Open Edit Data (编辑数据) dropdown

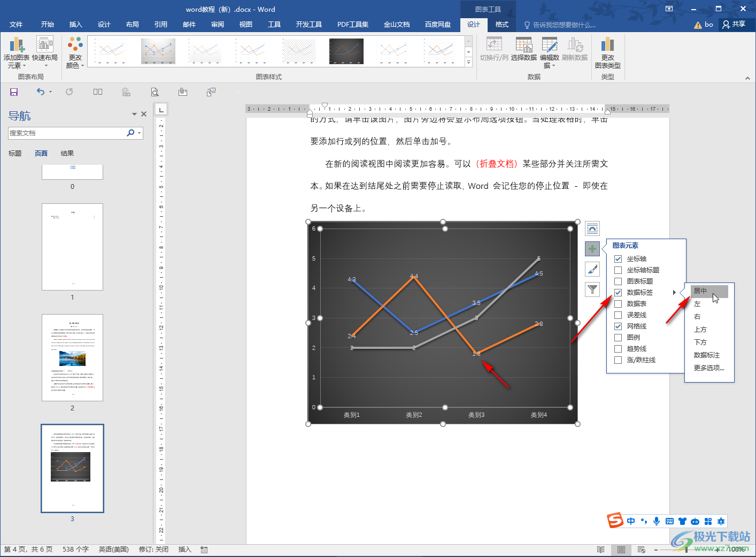point(550,53)
